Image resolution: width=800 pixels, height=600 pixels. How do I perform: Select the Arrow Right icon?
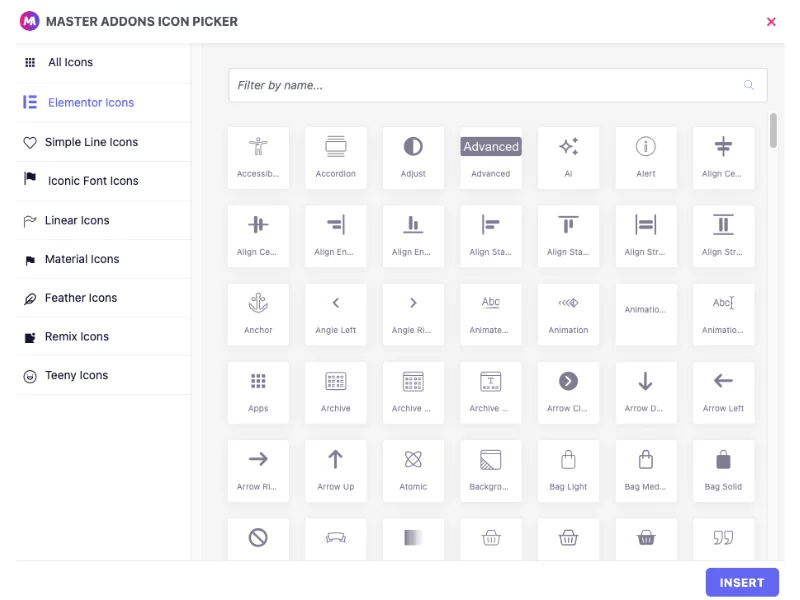(258, 471)
